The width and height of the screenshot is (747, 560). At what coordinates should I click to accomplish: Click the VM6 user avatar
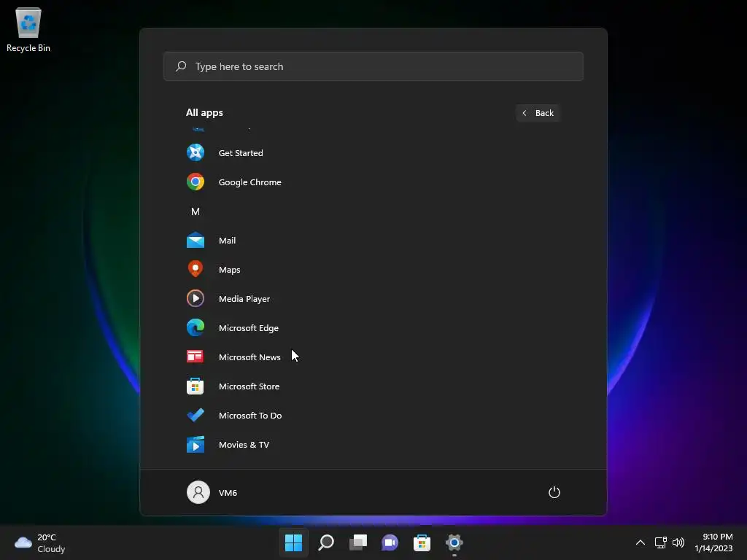tap(198, 492)
